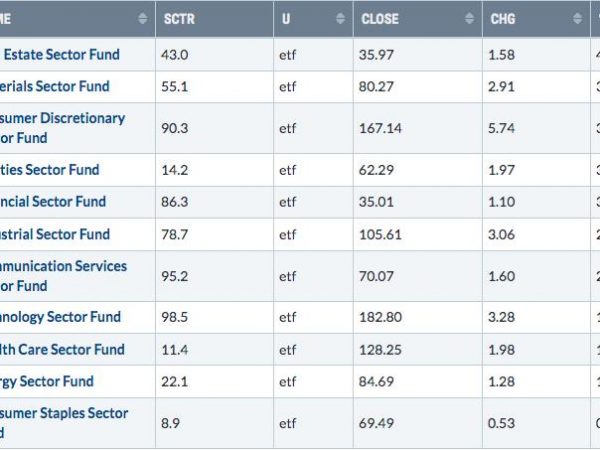Open the Estate Sector Fund link
The image size is (600, 450).
pyautogui.click(x=61, y=55)
